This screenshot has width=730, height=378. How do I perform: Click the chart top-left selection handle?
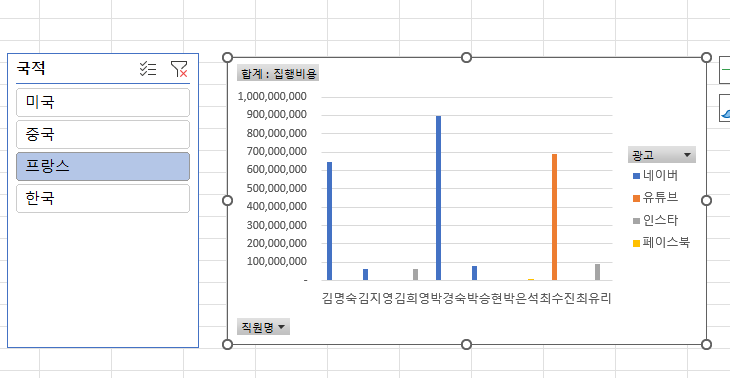point(227,57)
